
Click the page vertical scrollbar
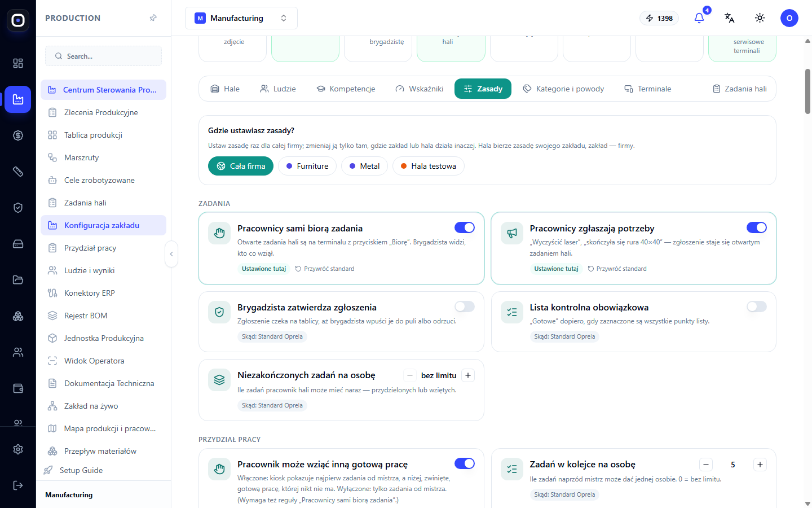coord(807,91)
